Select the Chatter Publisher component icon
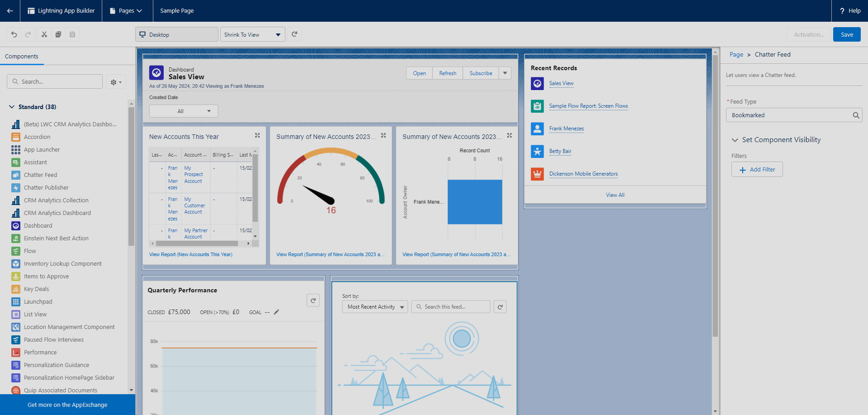The image size is (868, 415). click(16, 188)
